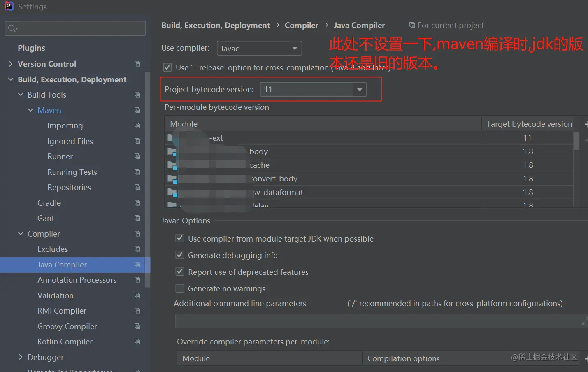Click the IntelliJ IDEA logo in title bar
The width and height of the screenshot is (588, 372).
pyautogui.click(x=9, y=6)
